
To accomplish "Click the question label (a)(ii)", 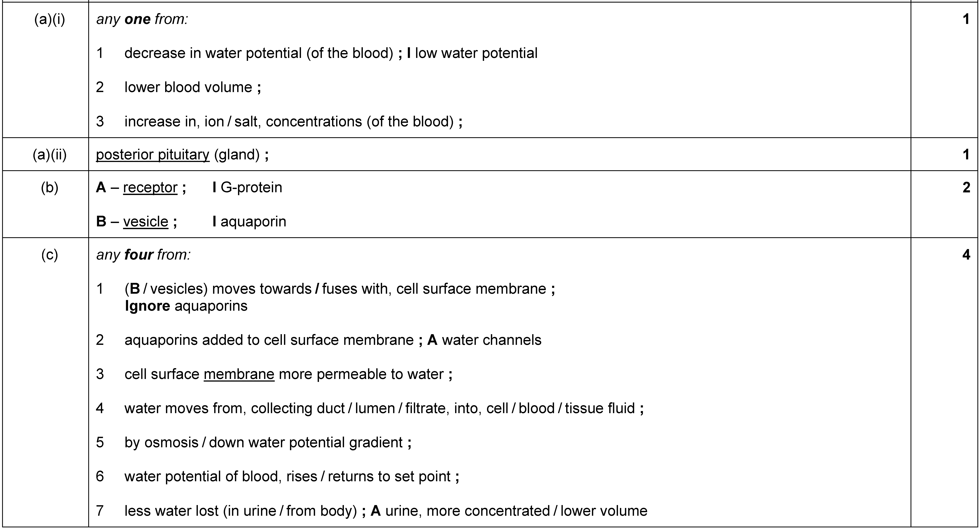I will click(49, 155).
